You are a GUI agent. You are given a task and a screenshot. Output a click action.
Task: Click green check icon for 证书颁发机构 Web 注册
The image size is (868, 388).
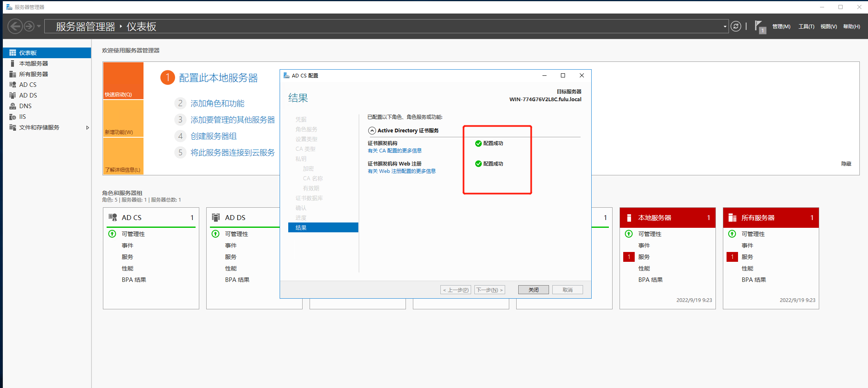coord(478,164)
